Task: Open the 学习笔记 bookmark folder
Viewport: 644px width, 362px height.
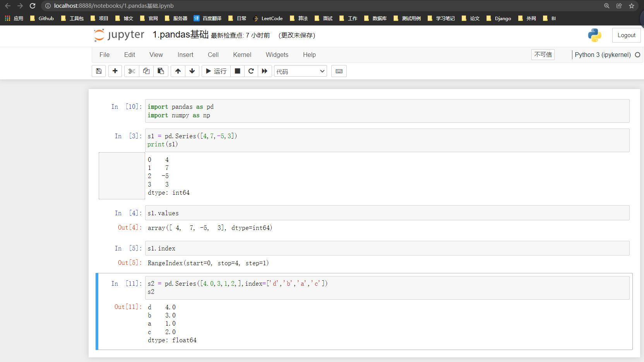Action: click(441, 18)
